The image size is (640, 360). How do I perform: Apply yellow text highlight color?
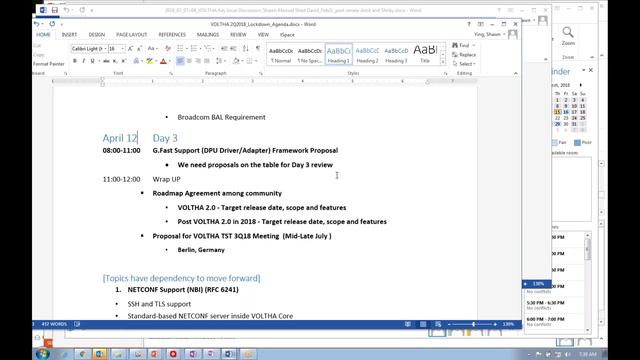click(150, 61)
